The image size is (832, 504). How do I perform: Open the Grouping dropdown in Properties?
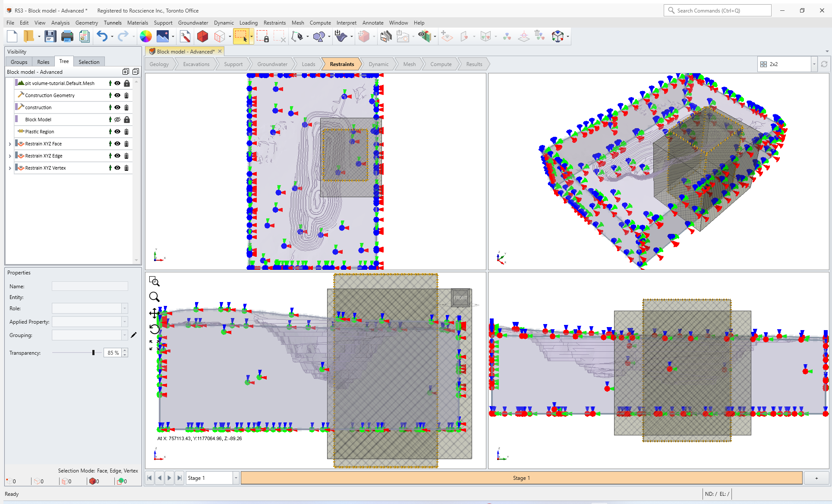tap(125, 335)
